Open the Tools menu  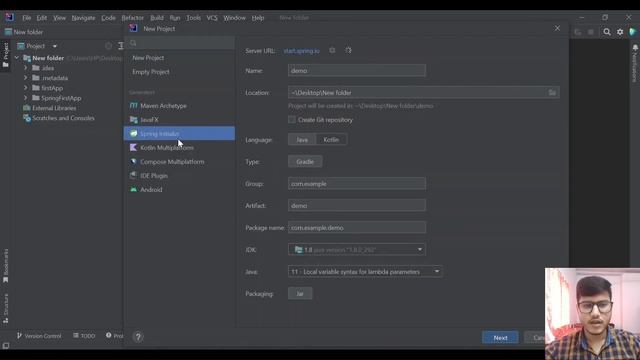tap(193, 18)
